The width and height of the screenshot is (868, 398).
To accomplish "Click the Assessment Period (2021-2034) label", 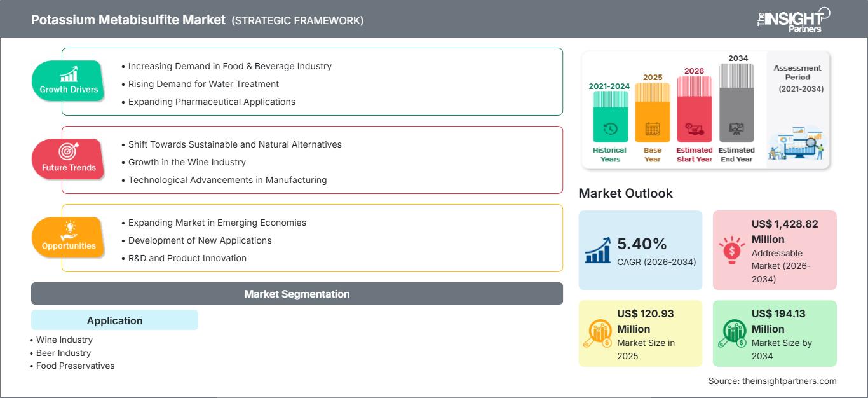I will tap(798, 78).
